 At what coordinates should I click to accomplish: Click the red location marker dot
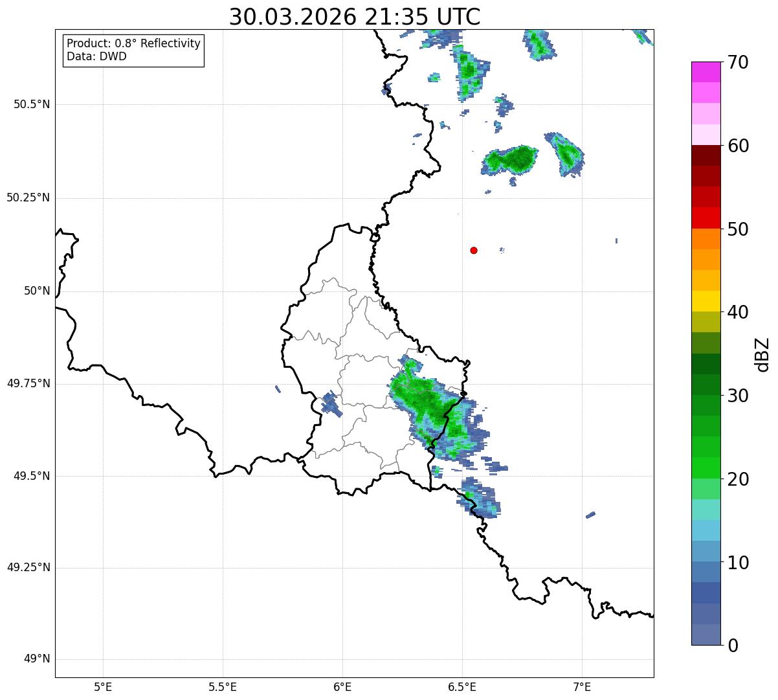[474, 250]
